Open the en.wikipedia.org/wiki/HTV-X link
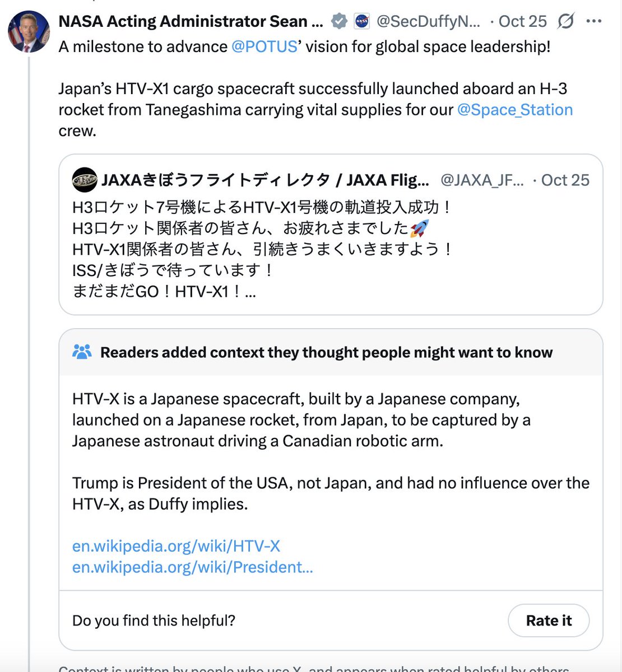The image size is (622, 672). (x=176, y=546)
